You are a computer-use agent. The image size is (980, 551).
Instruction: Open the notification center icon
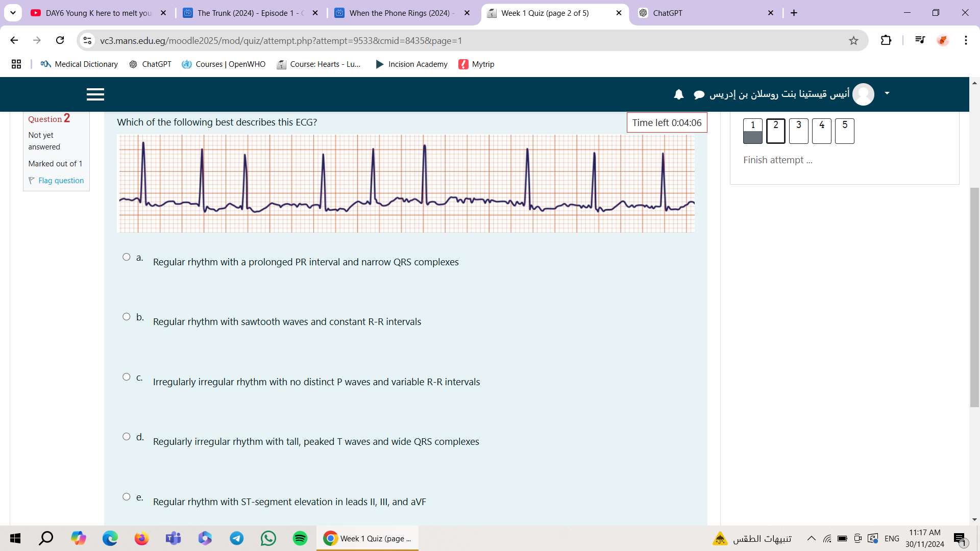coord(960,539)
